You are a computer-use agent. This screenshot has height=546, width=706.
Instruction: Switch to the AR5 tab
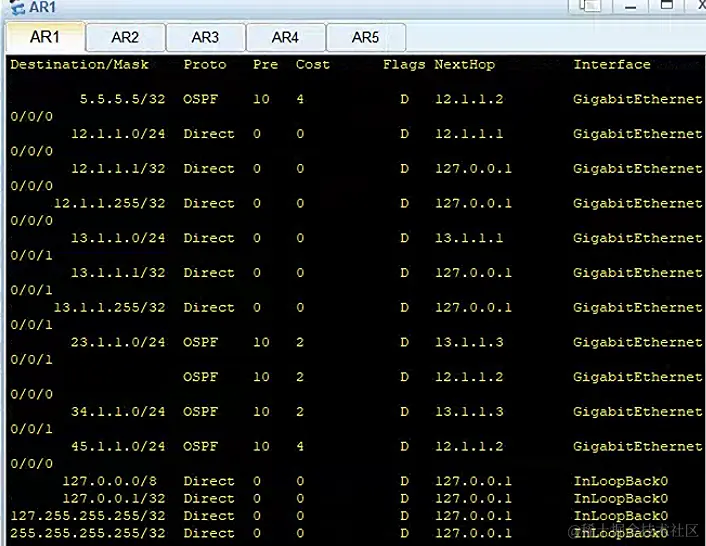tap(365, 37)
